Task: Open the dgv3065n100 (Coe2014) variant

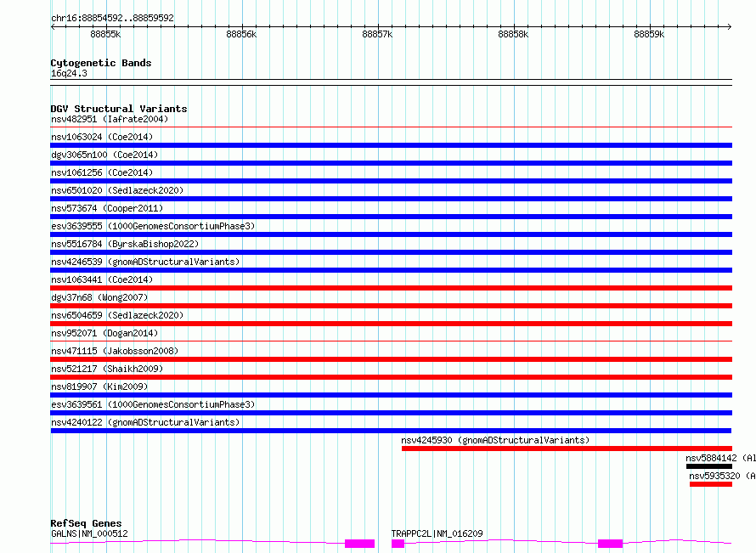Action: (x=104, y=155)
